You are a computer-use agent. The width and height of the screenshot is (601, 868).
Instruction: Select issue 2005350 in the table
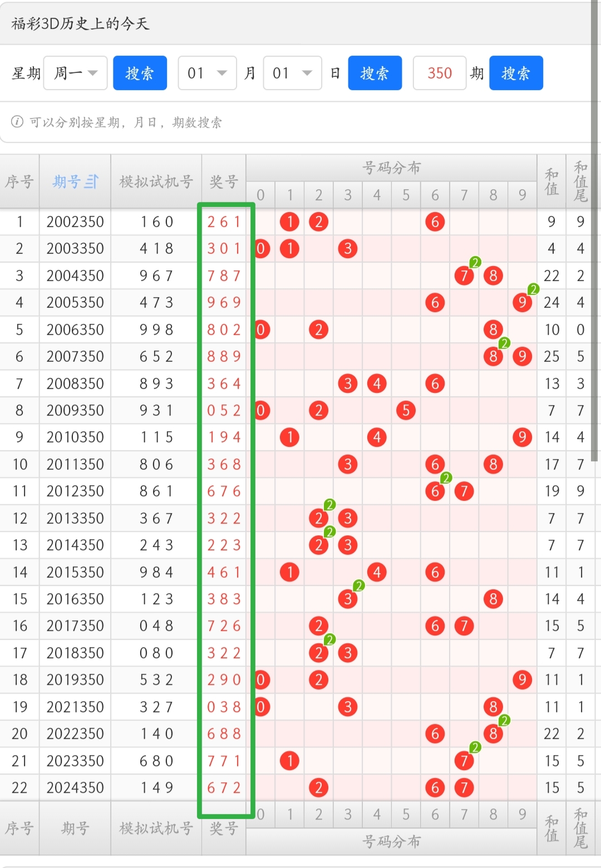(x=75, y=303)
